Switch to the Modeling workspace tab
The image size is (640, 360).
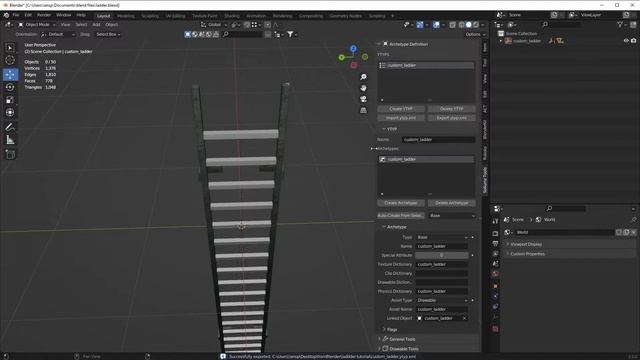click(x=126, y=16)
